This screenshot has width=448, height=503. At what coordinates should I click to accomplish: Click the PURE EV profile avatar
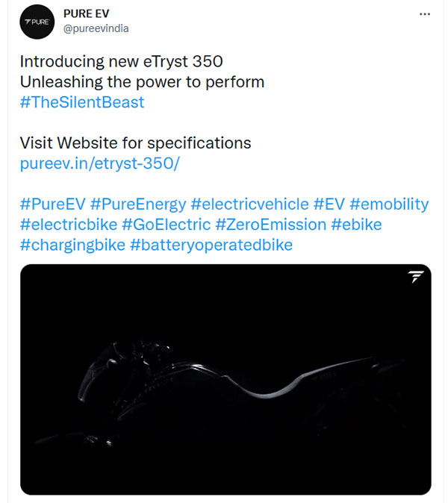[x=37, y=22]
